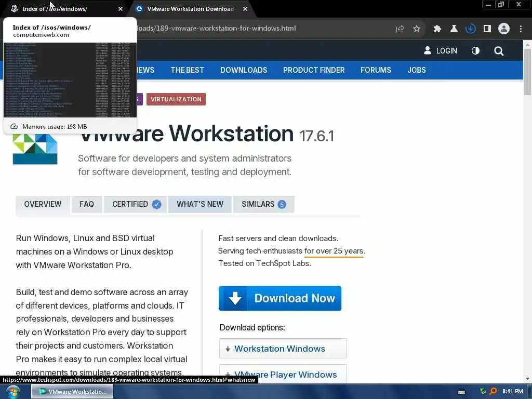Click the 'for over 25 years' link

(x=334, y=251)
